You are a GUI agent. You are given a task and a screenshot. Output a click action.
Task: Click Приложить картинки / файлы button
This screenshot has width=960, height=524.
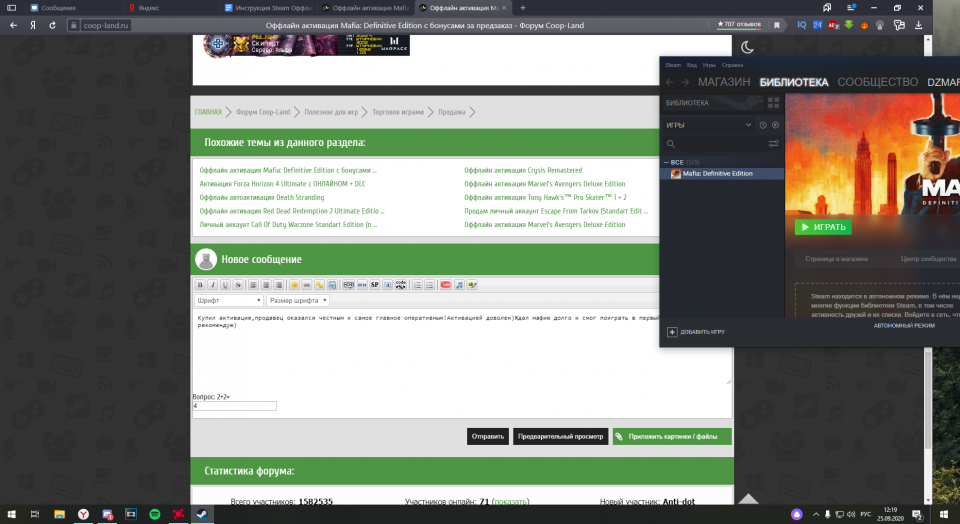tap(672, 436)
